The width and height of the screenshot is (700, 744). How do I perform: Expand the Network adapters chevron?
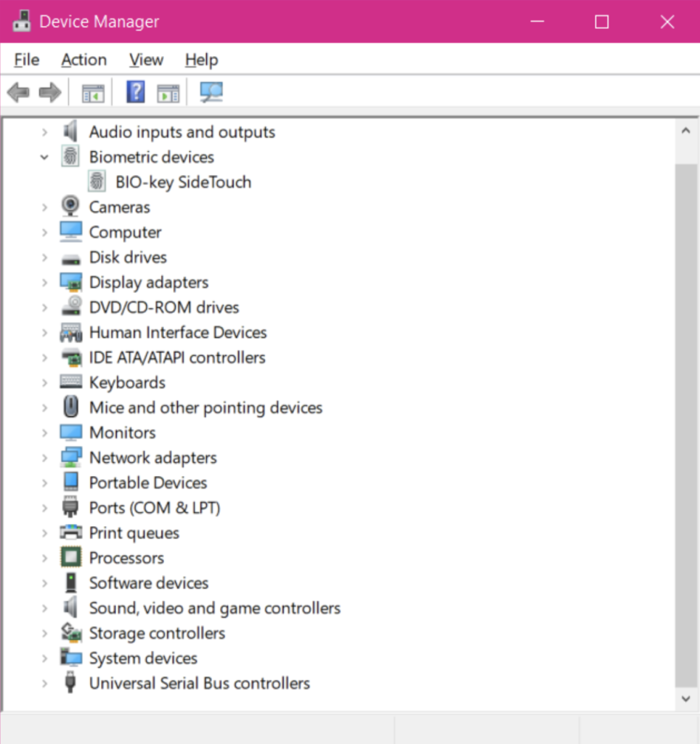(44, 458)
